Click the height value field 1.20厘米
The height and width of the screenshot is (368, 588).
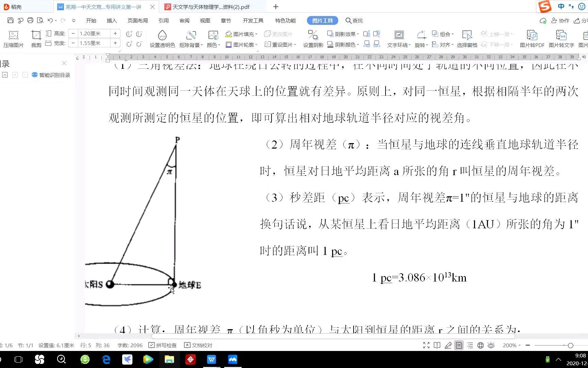[x=94, y=33]
